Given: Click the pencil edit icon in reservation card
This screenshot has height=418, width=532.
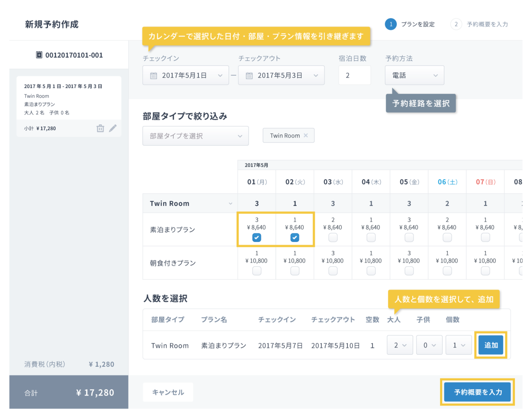Looking at the screenshot, I should (113, 129).
